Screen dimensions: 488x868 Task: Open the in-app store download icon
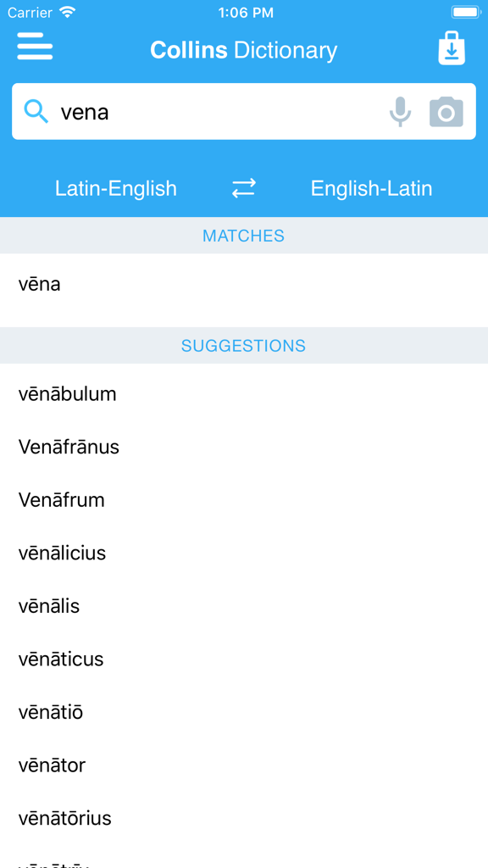[452, 47]
